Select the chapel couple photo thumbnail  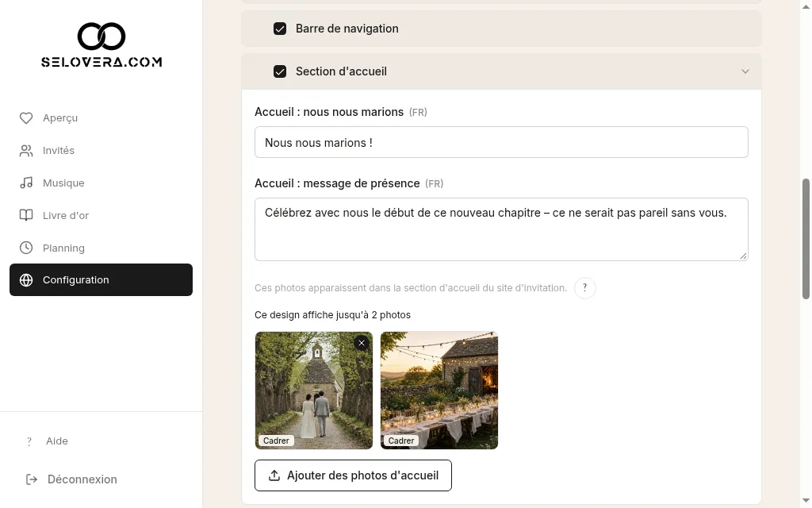pyautogui.click(x=314, y=391)
